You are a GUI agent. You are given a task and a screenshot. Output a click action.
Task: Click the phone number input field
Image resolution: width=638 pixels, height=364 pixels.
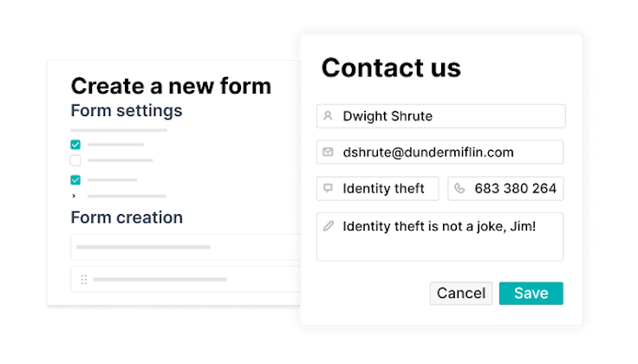(505, 188)
